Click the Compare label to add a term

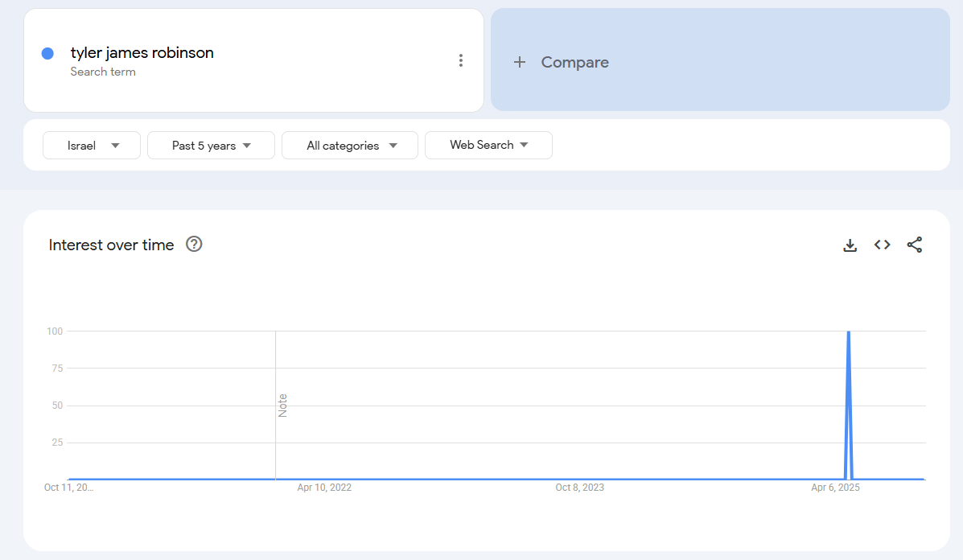click(x=575, y=62)
